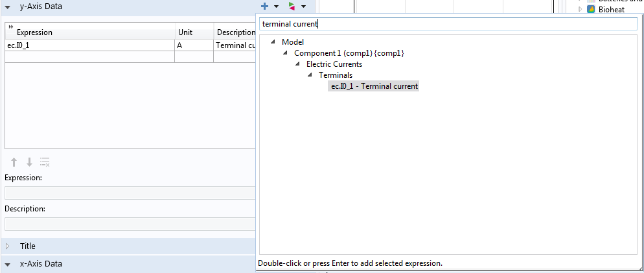
Task: Expand the Title section
Action: pos(8,246)
